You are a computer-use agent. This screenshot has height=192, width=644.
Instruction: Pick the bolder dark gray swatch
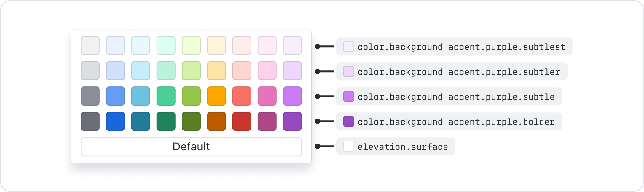90,121
